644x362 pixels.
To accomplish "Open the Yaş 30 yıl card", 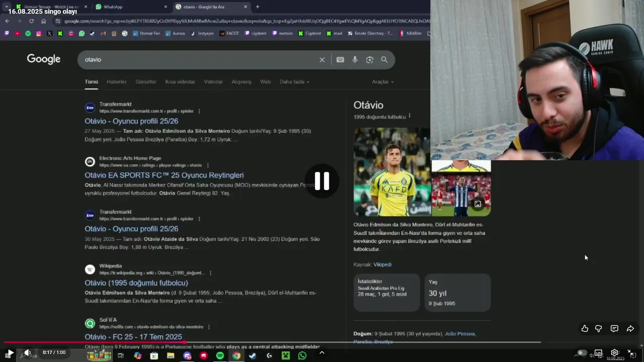I will click(x=457, y=293).
